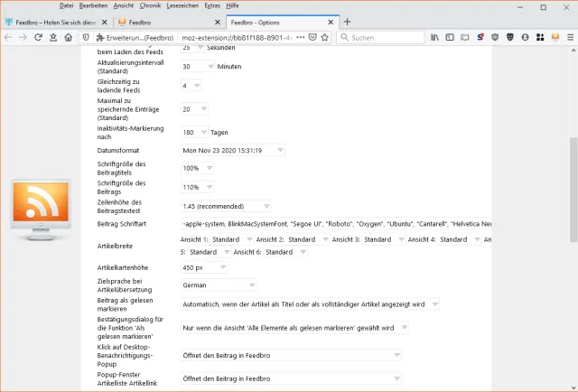Go back with the browser back arrow
Viewport: 578px width, 392px height.
pyautogui.click(x=8, y=37)
